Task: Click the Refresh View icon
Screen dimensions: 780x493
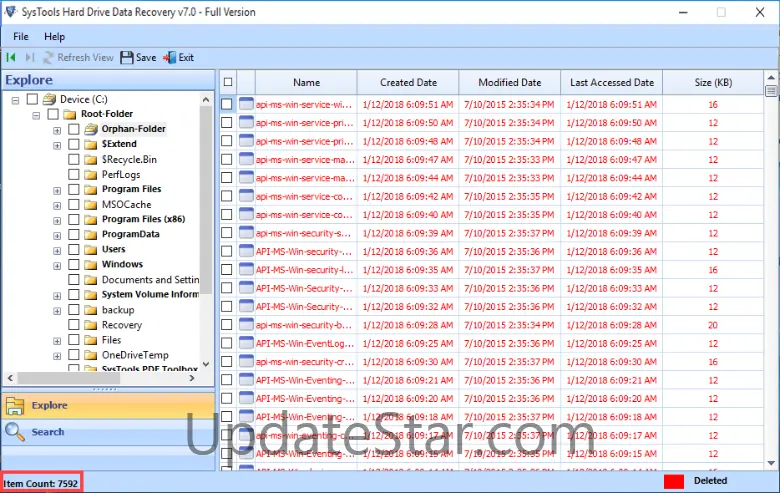Action: pyautogui.click(x=48, y=58)
